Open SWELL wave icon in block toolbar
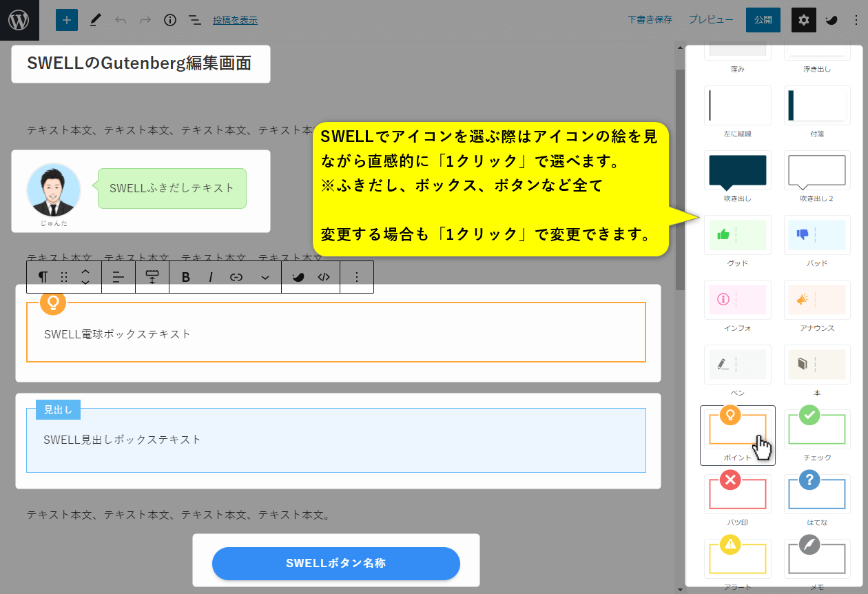 pyautogui.click(x=298, y=277)
